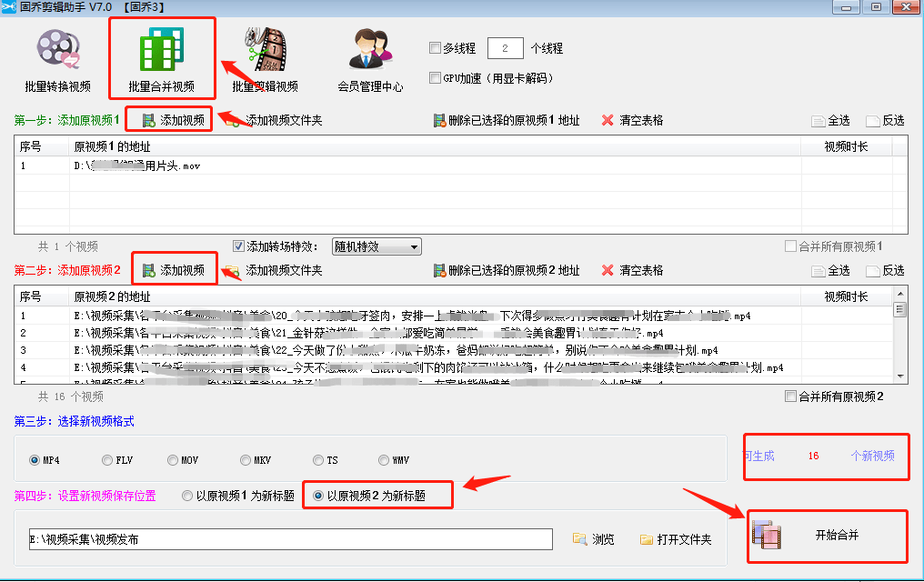Select the MKV format radio button
924x582 pixels.
click(246, 460)
